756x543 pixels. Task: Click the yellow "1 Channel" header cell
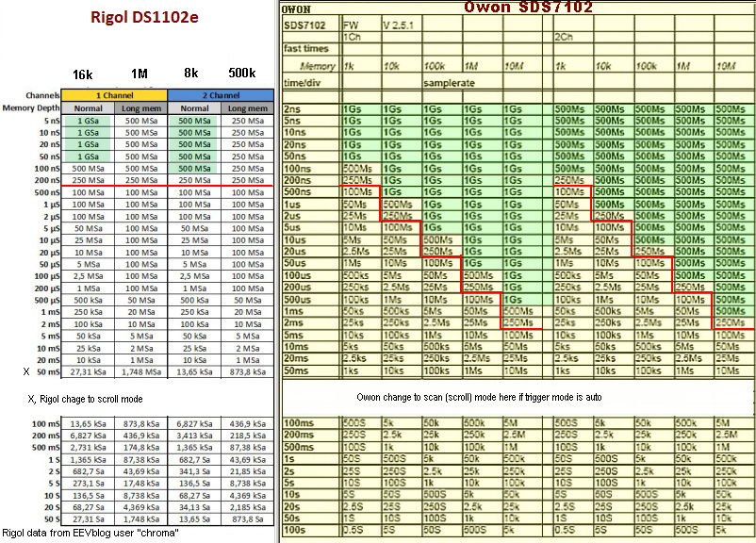[114, 95]
